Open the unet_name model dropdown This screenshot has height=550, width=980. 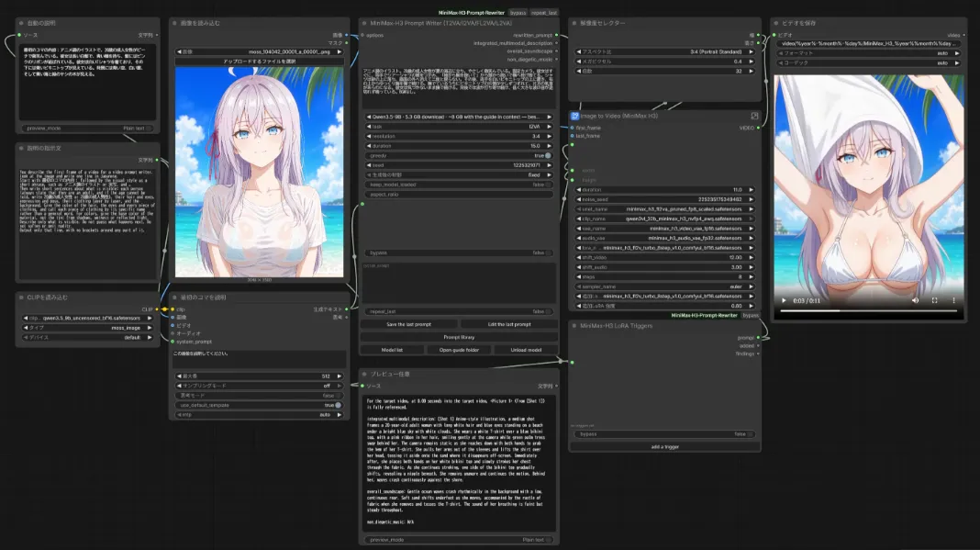[x=664, y=209]
